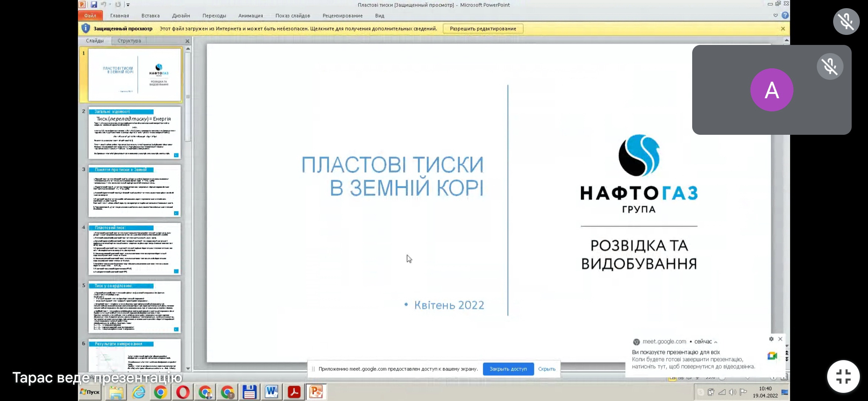Viewport: 868px width, 401px height.
Task: Click the muted microphone icon on participant tile
Action: [x=830, y=66]
